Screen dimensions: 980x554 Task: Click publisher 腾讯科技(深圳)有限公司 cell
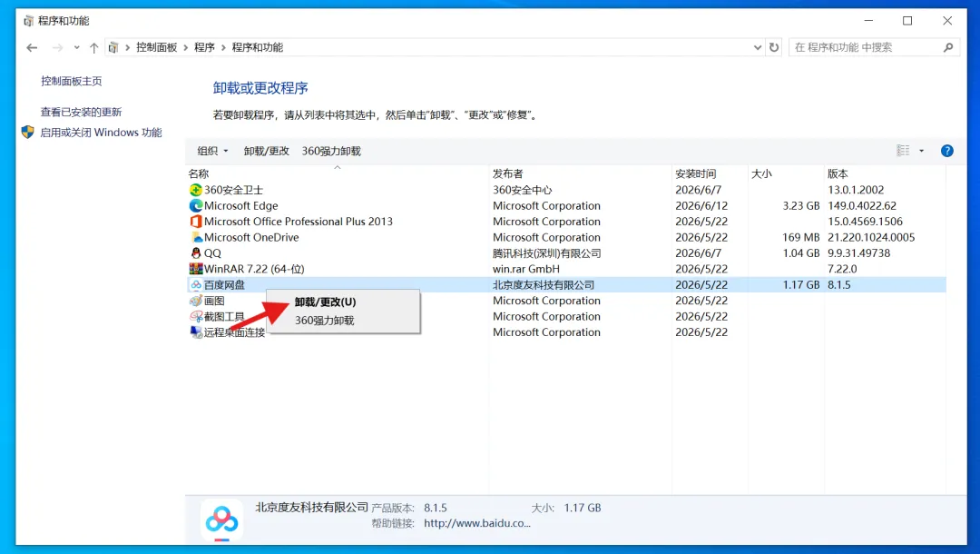tap(547, 253)
